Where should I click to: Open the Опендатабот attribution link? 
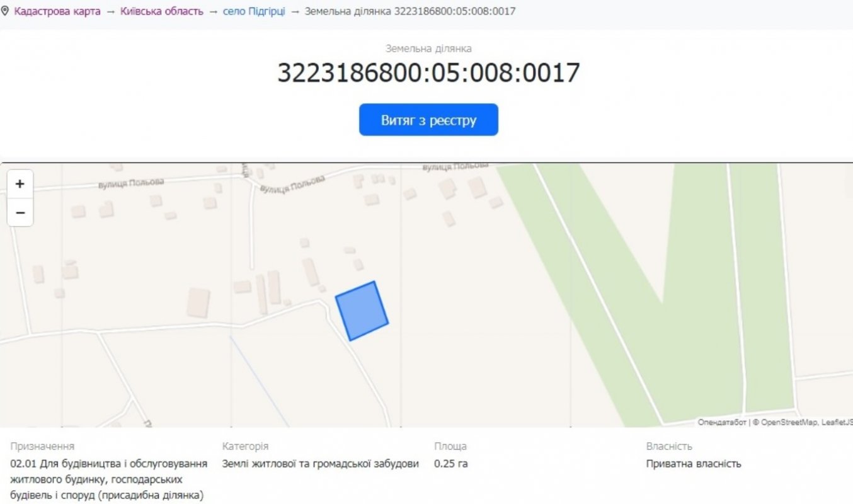click(721, 422)
